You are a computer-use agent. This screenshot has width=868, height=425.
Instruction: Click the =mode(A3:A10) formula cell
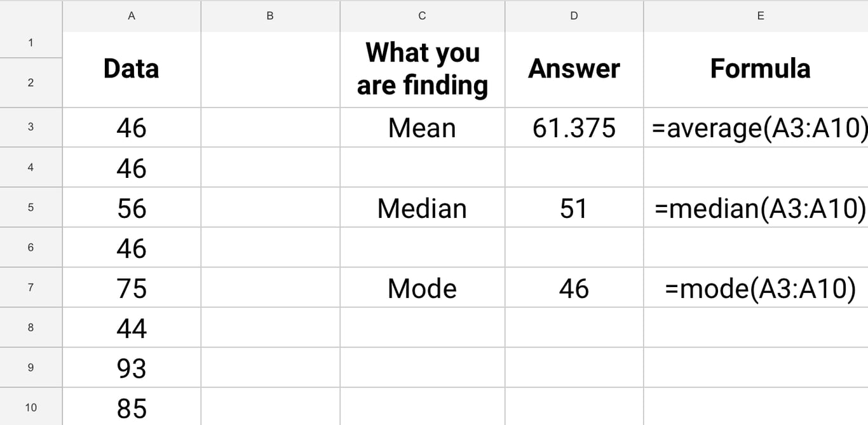click(756, 288)
